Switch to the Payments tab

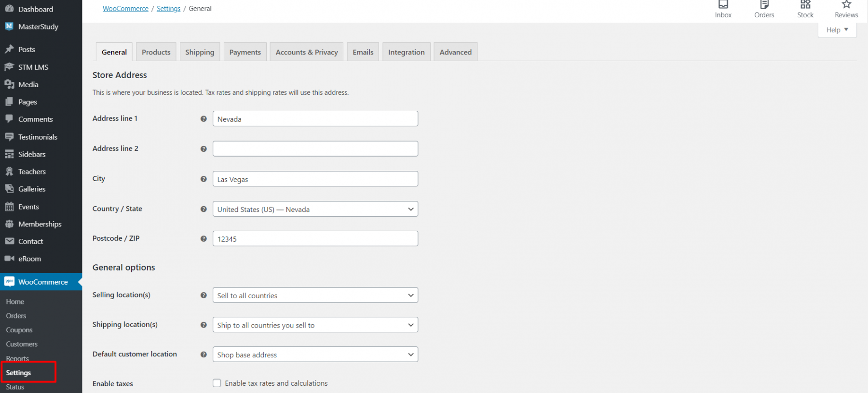(245, 52)
